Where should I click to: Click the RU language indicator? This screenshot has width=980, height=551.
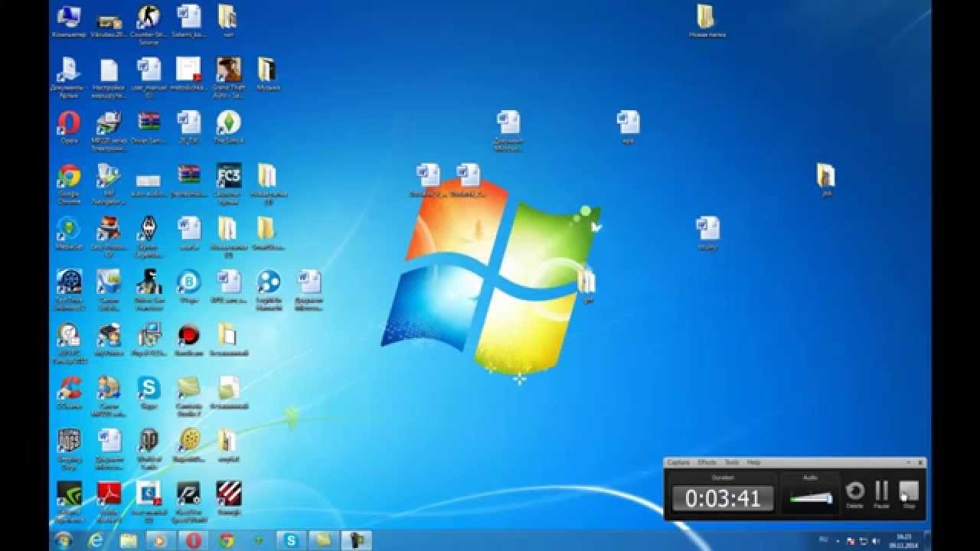click(824, 540)
